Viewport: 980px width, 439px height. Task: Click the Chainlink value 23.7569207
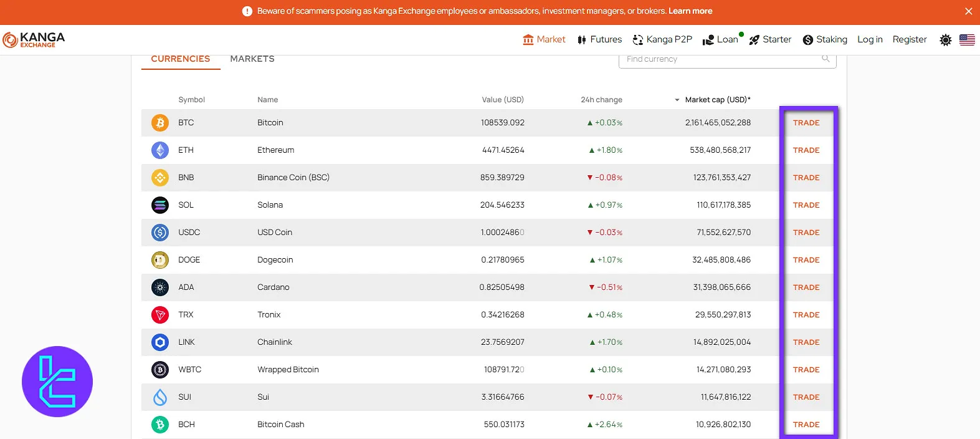point(502,342)
